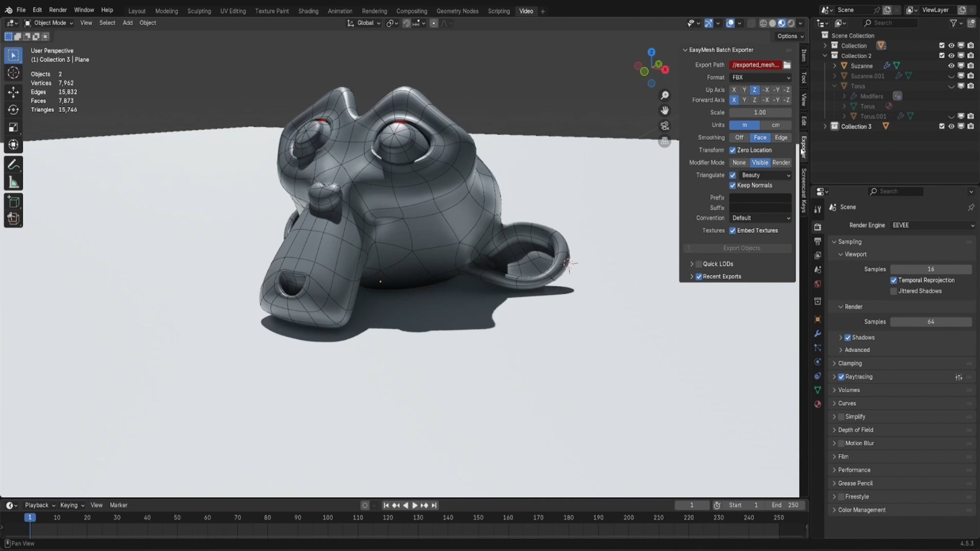Screen dimensions: 980x551
Task: Click the Add Cube tool
Action: click(x=13, y=202)
